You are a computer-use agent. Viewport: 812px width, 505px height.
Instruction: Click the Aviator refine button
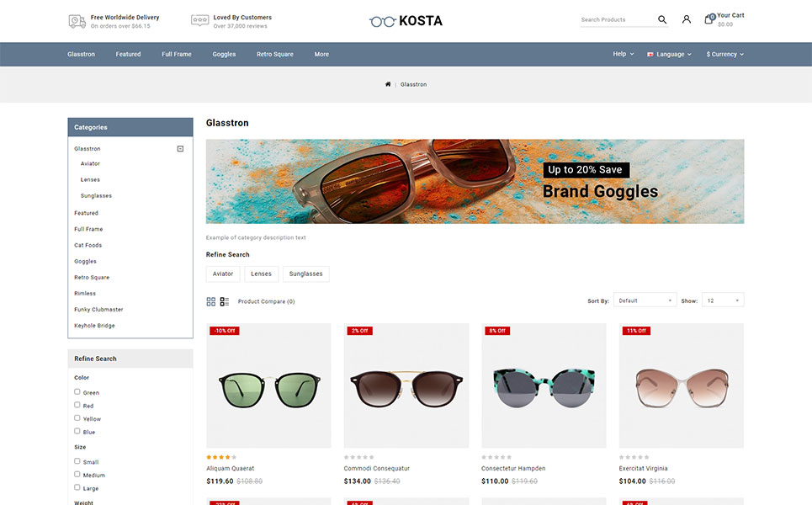coord(223,274)
